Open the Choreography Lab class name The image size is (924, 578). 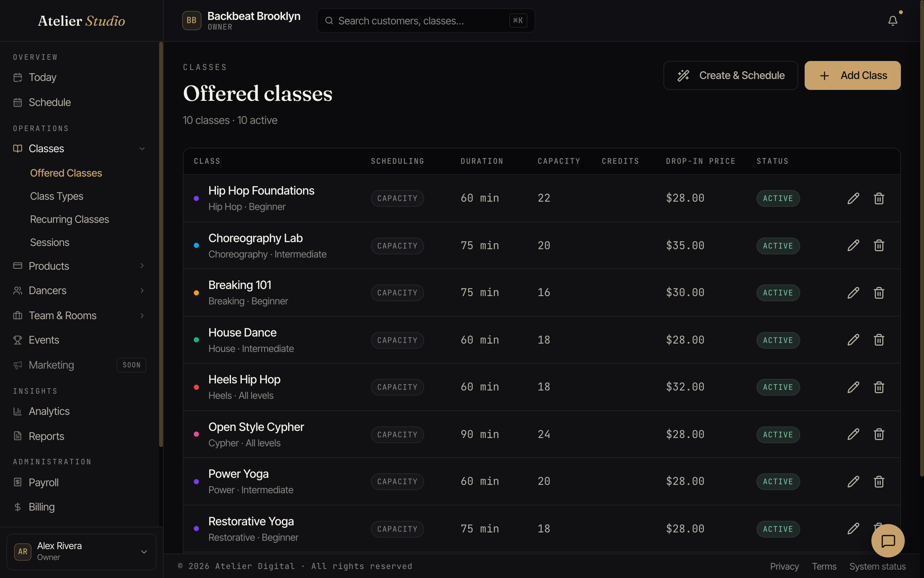255,238
